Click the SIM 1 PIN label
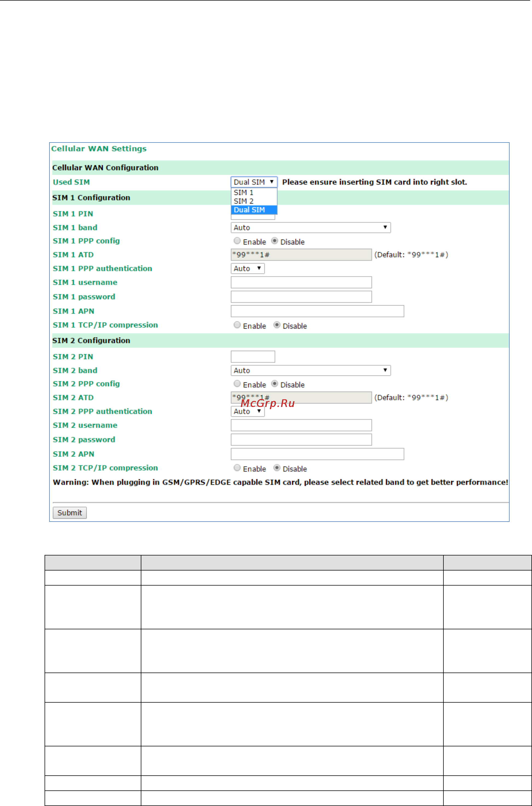The width and height of the screenshot is (532, 806). click(x=73, y=214)
